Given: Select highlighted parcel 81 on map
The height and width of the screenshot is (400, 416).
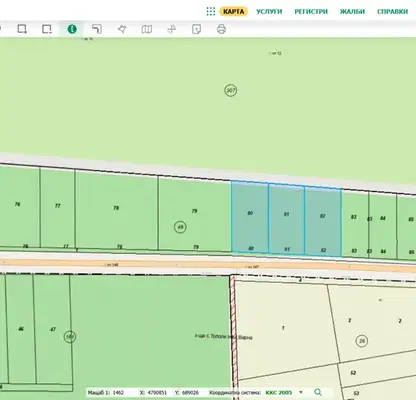Looking at the screenshot, I should click(286, 219).
